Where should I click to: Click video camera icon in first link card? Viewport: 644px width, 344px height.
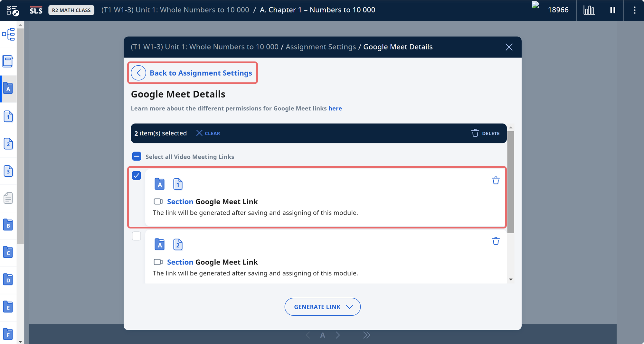[158, 201]
